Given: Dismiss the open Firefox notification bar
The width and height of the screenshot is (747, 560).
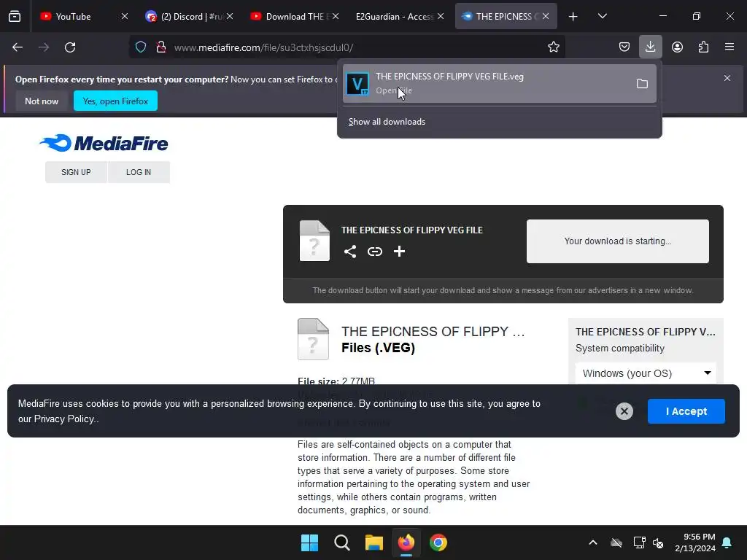Looking at the screenshot, I should [x=727, y=78].
